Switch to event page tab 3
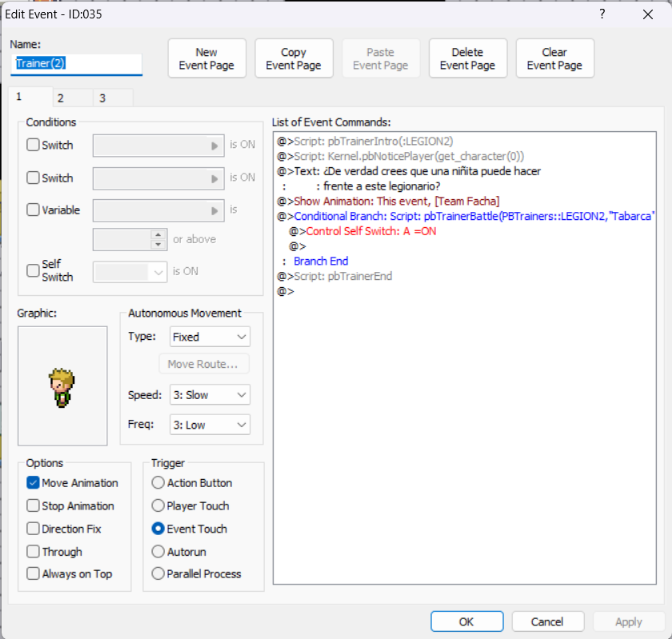The image size is (672, 639). (102, 98)
